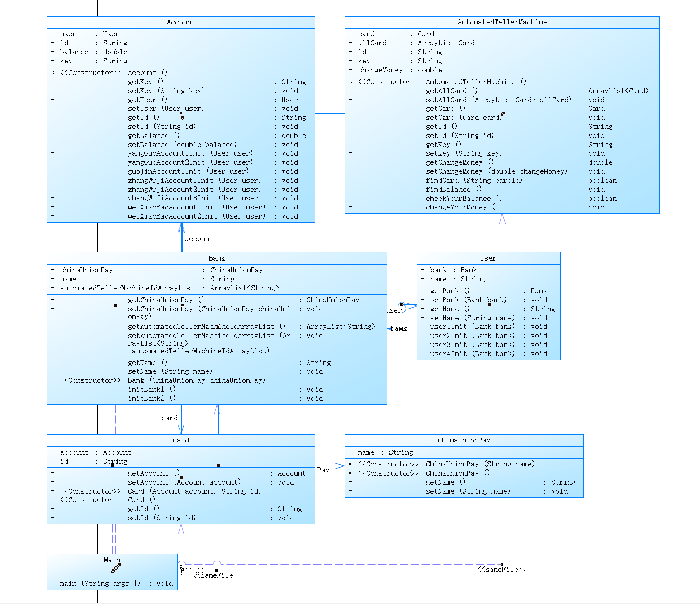Select the ChinaUnionPay class header

pos(464,440)
